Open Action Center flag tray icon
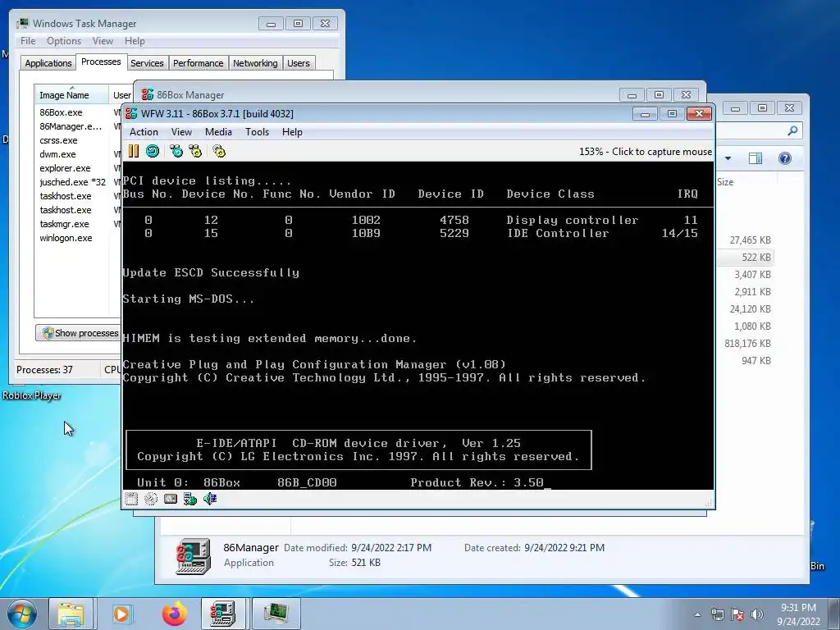This screenshot has height=630, width=840. click(x=737, y=614)
